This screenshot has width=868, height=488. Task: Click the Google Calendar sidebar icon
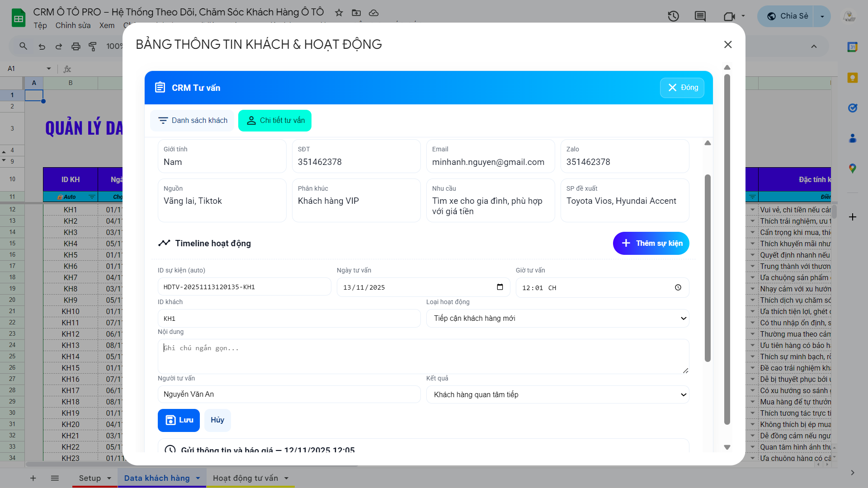point(852,47)
